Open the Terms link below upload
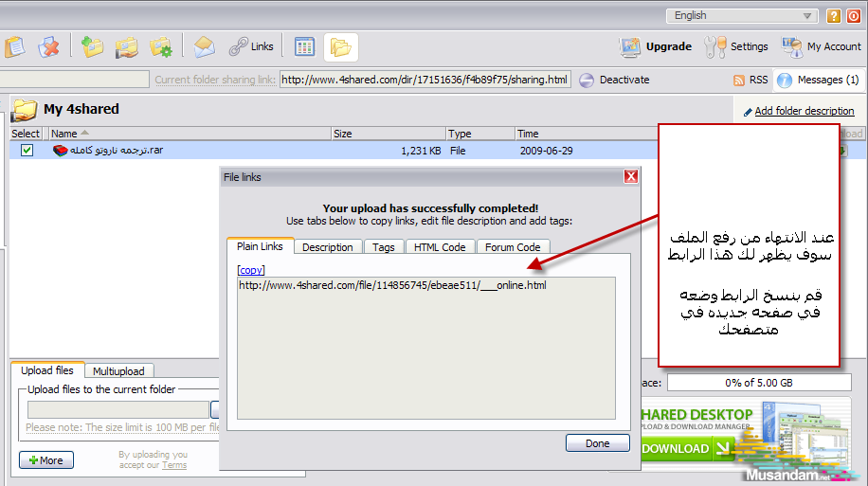The width and height of the screenshot is (868, 486). (174, 465)
